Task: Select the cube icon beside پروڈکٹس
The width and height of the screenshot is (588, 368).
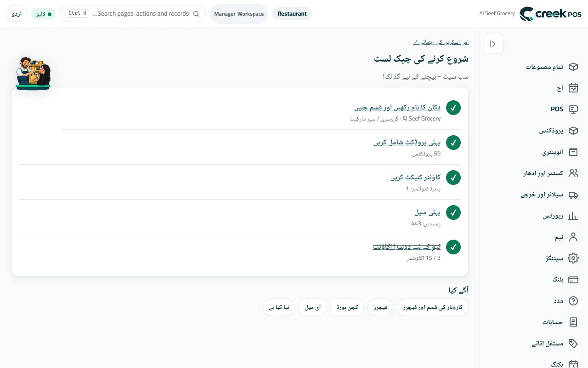Action: click(x=573, y=131)
